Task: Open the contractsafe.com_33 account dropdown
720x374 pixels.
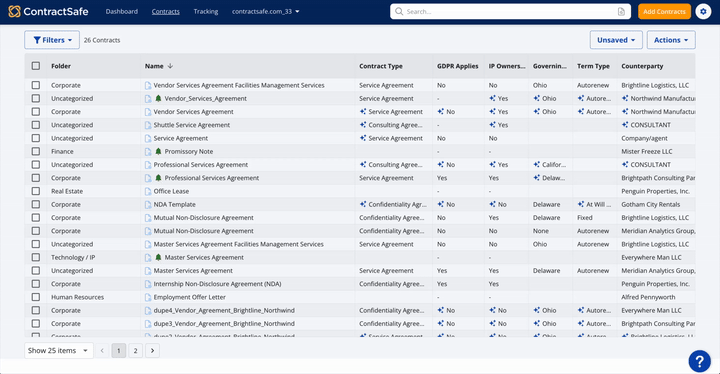Action: pyautogui.click(x=265, y=11)
